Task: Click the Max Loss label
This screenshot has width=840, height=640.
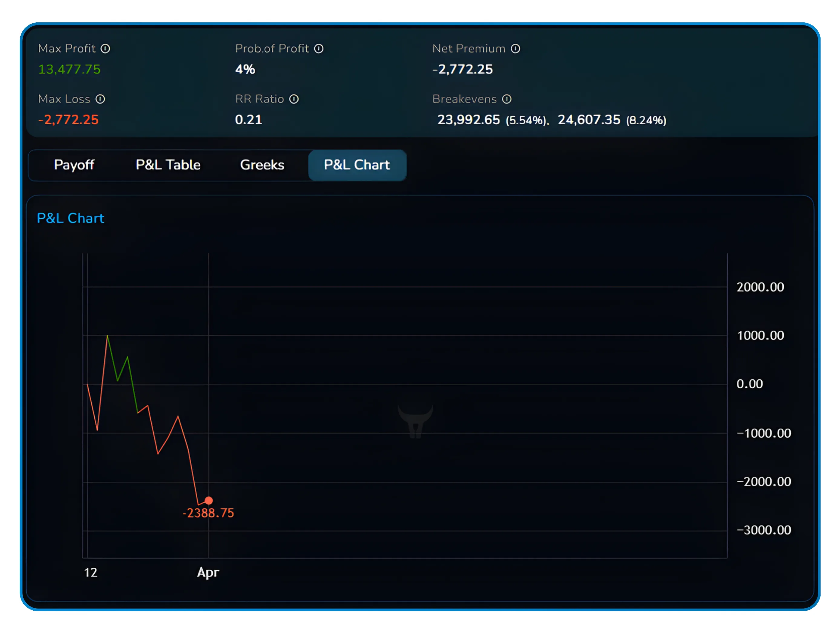Action: (64, 99)
